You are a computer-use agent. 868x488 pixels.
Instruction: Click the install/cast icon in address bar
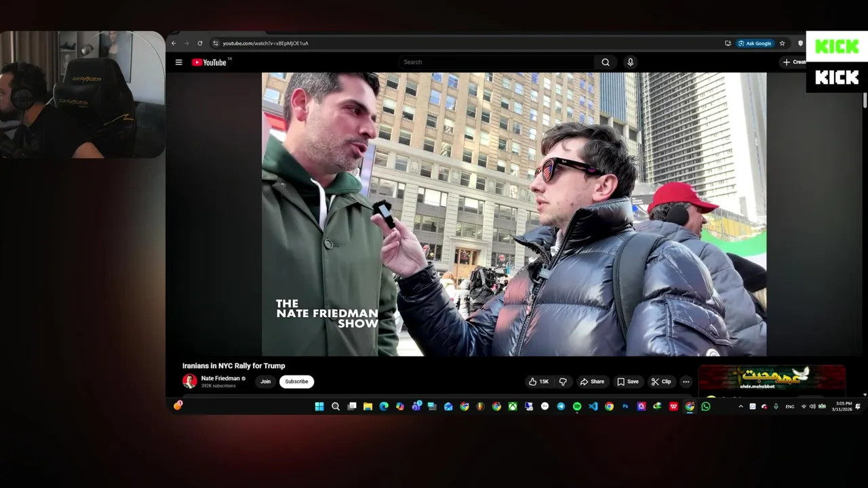tap(728, 43)
